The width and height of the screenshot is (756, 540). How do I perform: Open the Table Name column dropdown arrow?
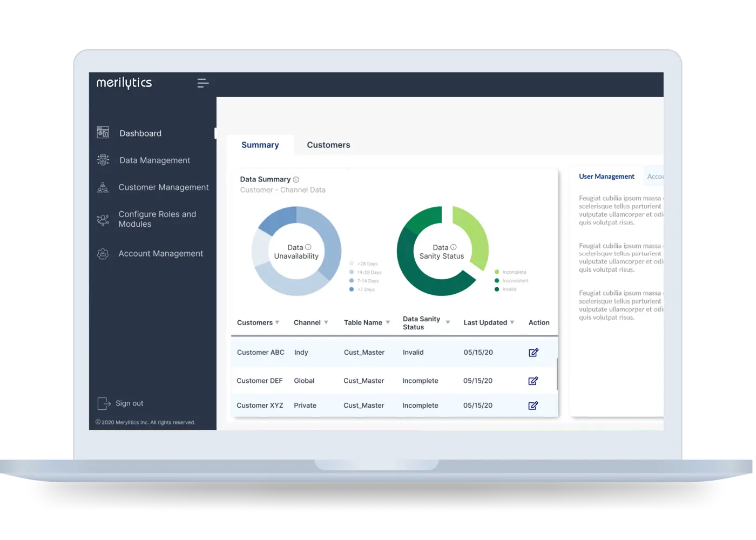click(x=388, y=322)
